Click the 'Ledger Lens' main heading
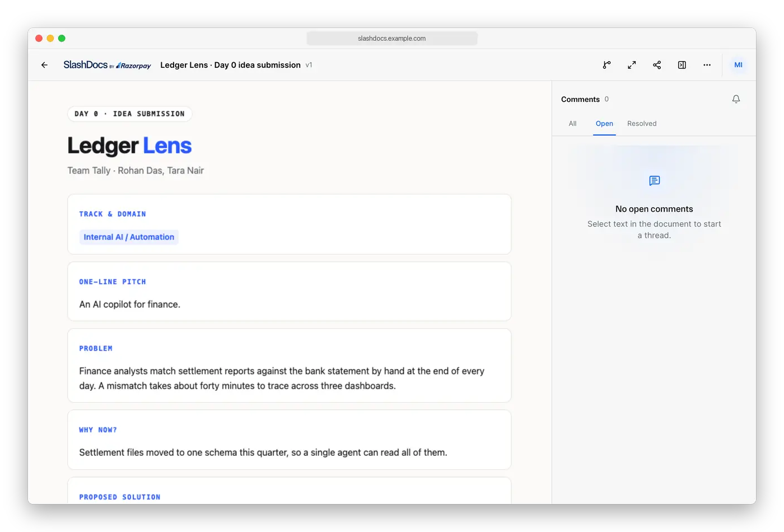Viewport: 784px width, 532px height. 129,146
